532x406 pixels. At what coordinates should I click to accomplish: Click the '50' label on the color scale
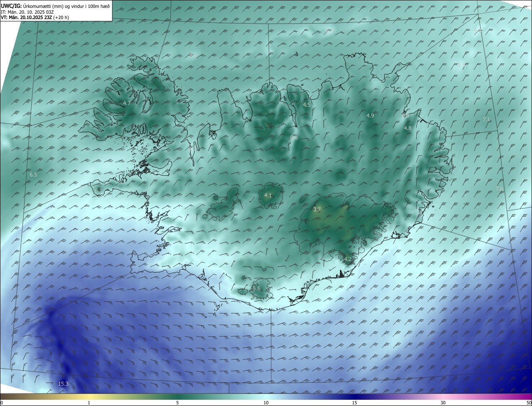click(529, 403)
